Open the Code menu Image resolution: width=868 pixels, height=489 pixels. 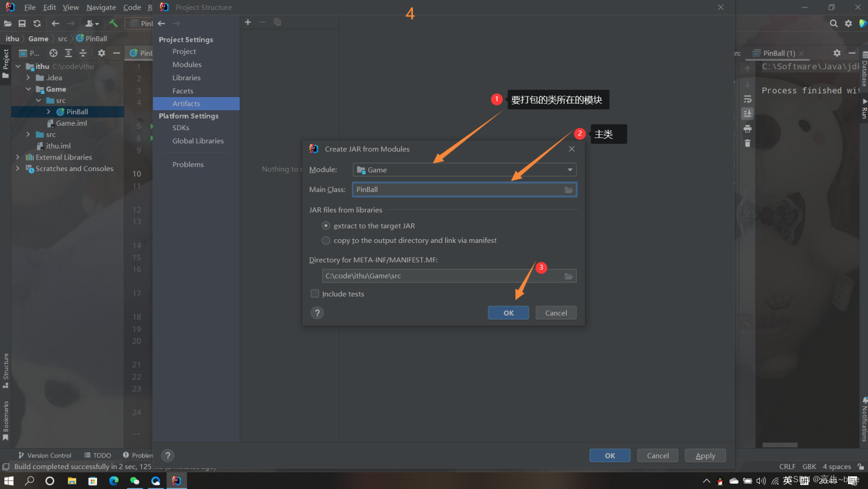[132, 7]
